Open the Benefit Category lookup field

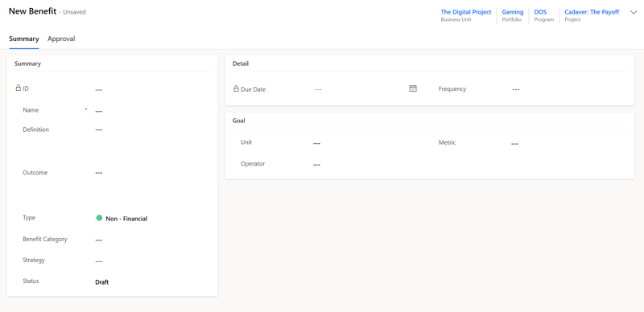pos(152,240)
